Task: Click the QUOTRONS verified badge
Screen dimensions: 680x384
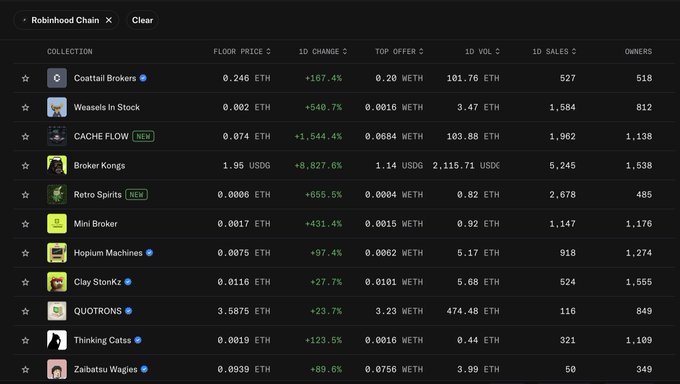Action: point(128,311)
